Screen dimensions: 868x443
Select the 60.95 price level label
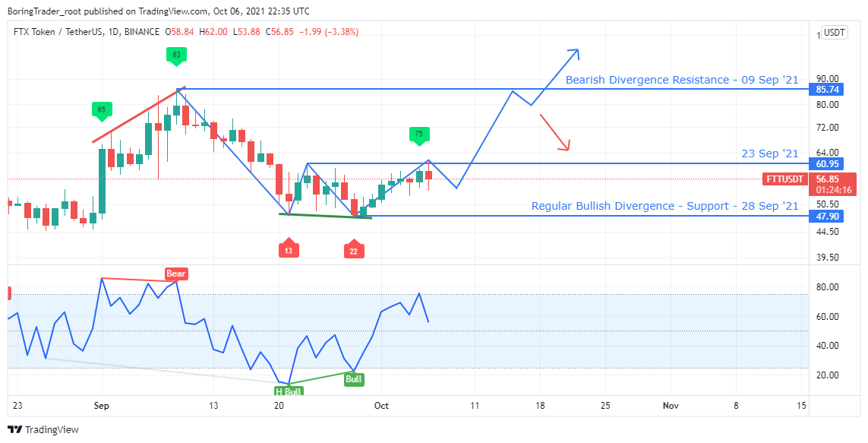click(827, 164)
